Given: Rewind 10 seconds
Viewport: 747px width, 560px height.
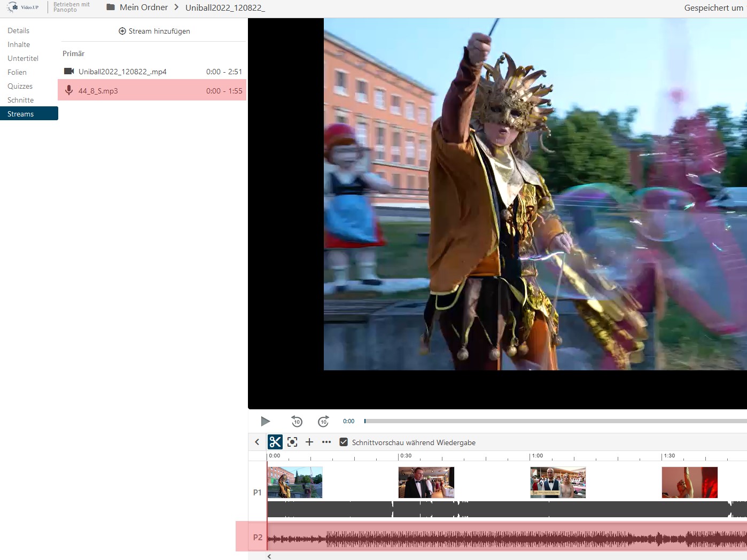Looking at the screenshot, I should [297, 422].
